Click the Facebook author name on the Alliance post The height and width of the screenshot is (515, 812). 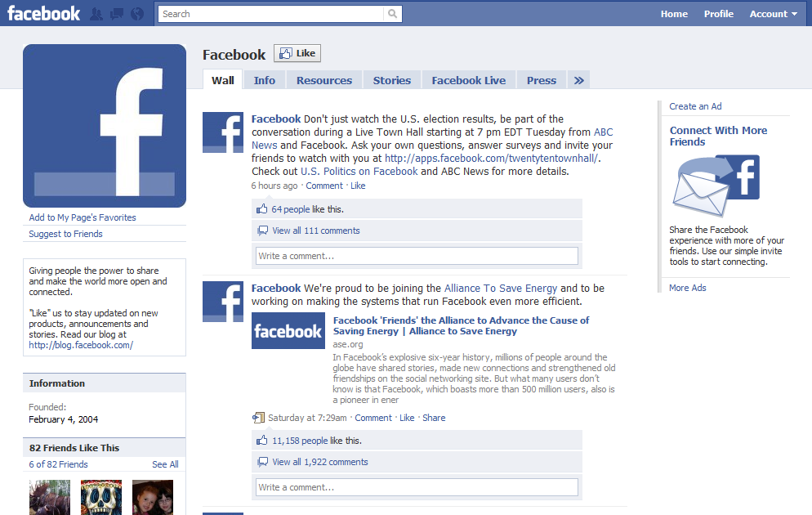[x=276, y=288]
